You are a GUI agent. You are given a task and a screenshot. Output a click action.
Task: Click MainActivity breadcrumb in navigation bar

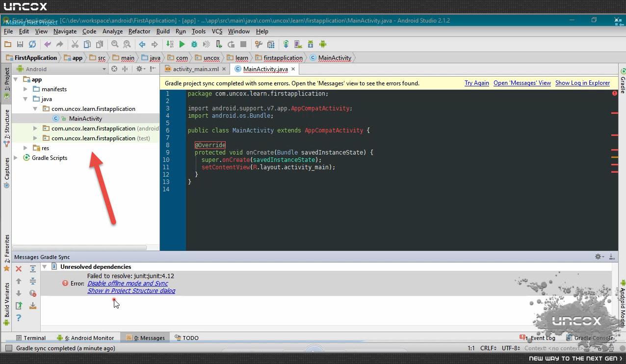pos(330,58)
